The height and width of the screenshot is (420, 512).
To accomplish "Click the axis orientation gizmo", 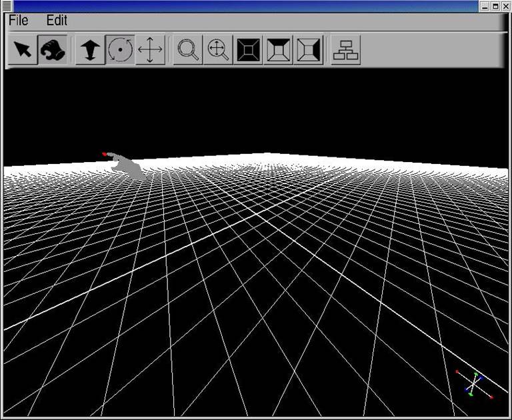I will coord(475,384).
